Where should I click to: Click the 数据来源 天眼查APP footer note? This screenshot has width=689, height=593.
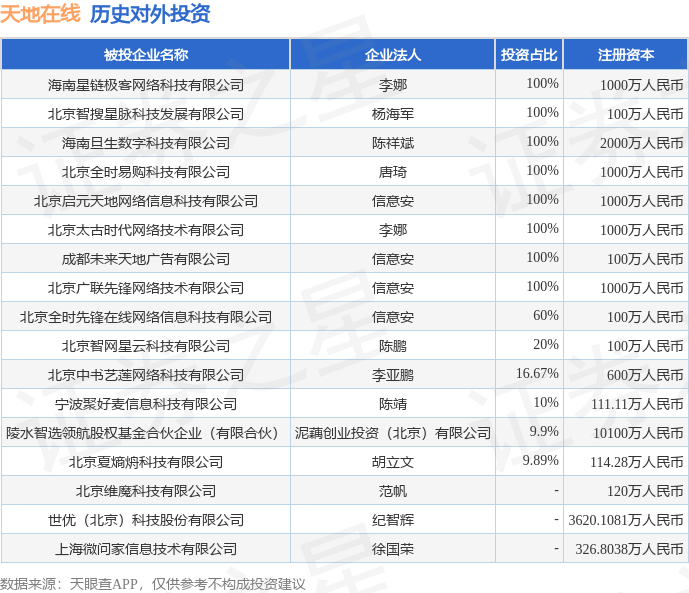pos(152,584)
